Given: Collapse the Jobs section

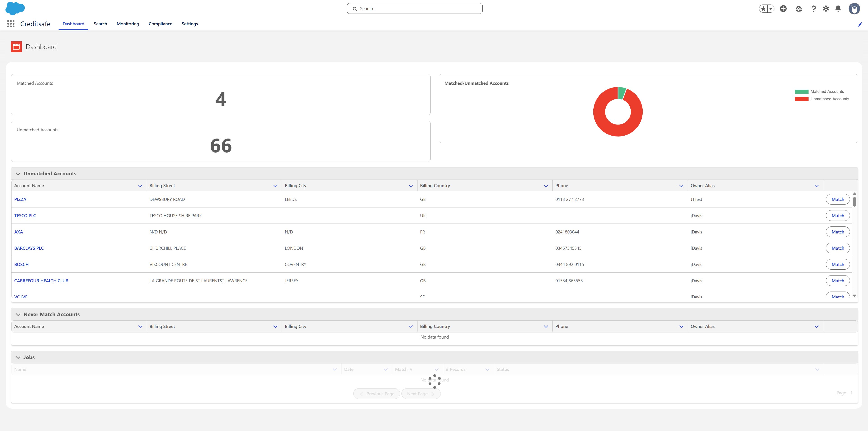Looking at the screenshot, I should pyautogui.click(x=18, y=357).
